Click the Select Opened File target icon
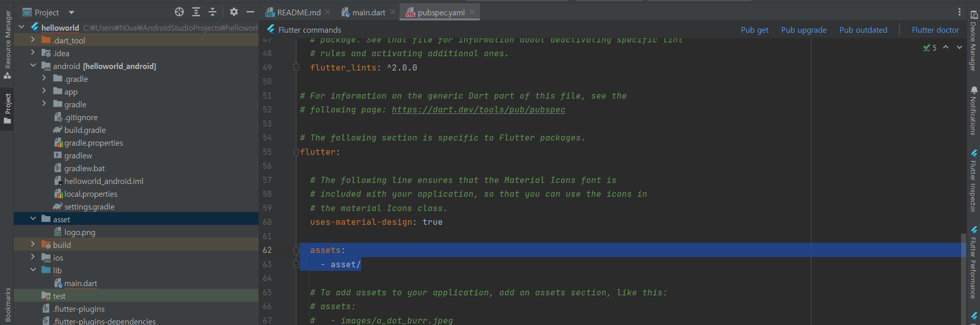 point(179,12)
